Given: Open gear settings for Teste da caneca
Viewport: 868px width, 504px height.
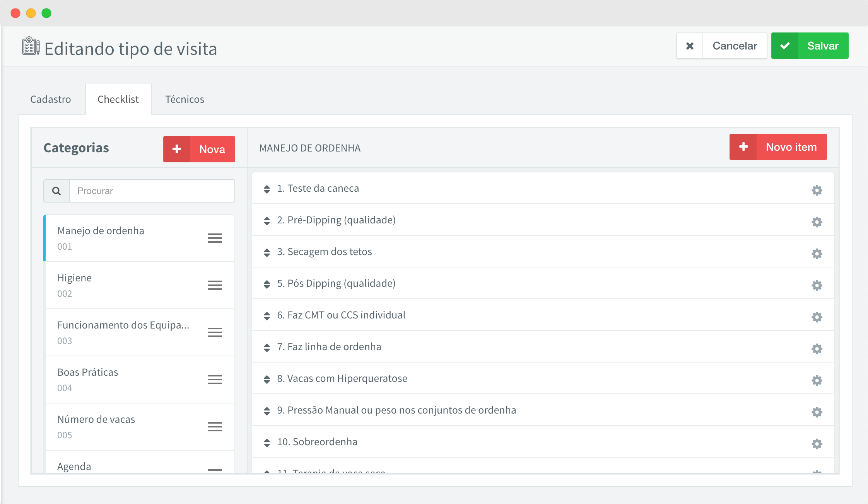Looking at the screenshot, I should click(817, 190).
